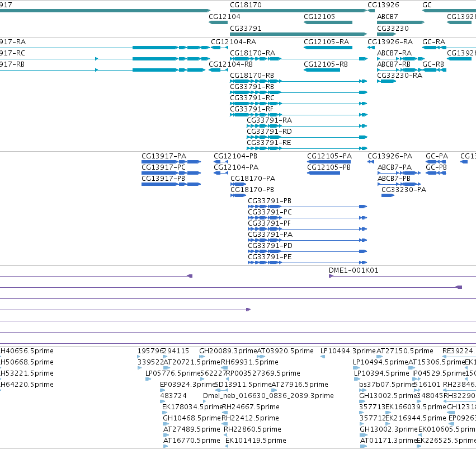The height and width of the screenshot is (449, 476).
Task: Open EST EK101419.5prime label
Action: point(256,441)
